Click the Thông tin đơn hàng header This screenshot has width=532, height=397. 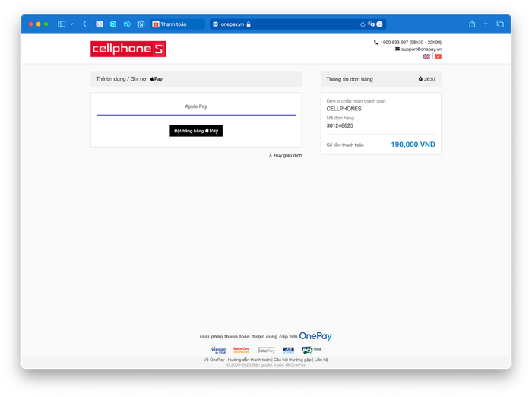coord(350,79)
